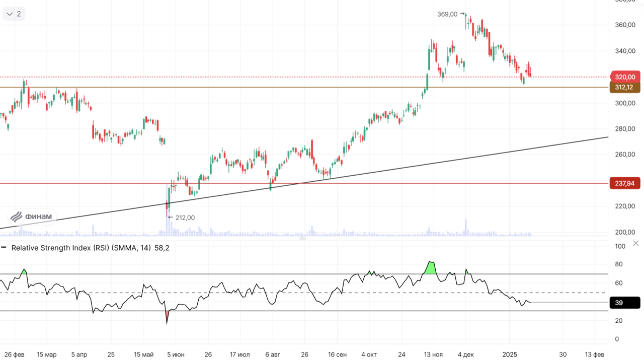Screen dimensions: 644x360
Task: Click the RSI value 58,2 in legend
Action: click(x=162, y=248)
